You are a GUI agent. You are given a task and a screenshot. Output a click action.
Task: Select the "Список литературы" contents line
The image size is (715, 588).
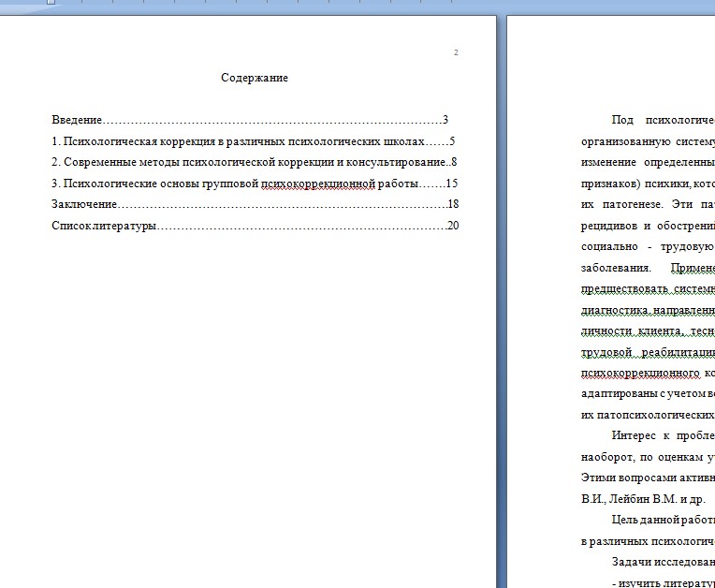[x=255, y=226]
